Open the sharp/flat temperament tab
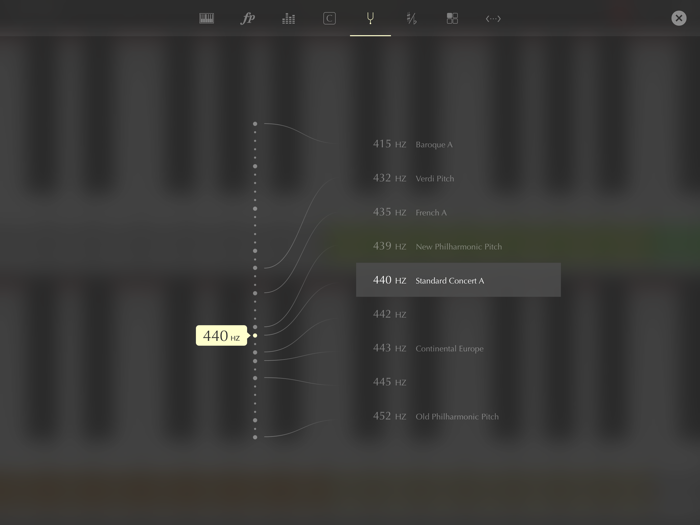Screen dimensions: 700x525 (411, 18)
